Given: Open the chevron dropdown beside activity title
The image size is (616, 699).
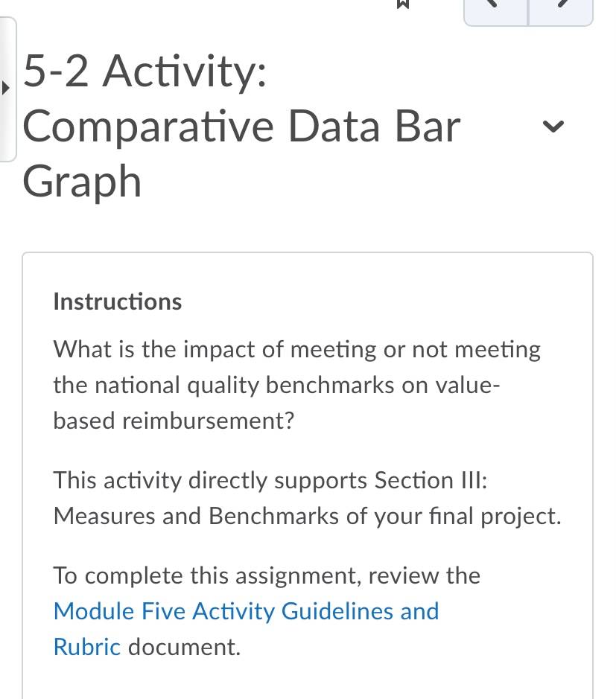Looking at the screenshot, I should click(553, 127).
